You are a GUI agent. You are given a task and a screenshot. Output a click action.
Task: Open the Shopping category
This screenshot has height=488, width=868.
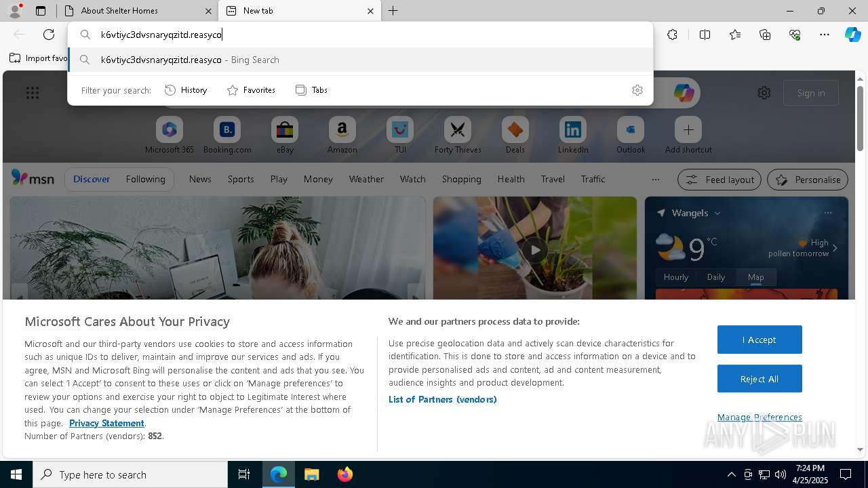coord(462,179)
